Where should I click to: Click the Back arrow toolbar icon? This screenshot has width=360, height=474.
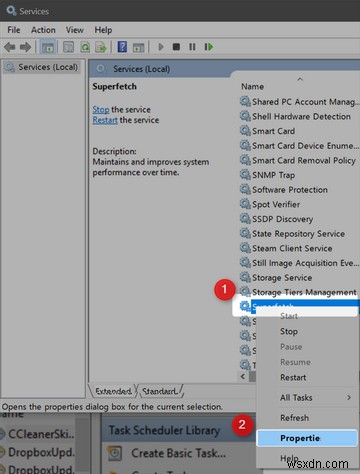point(10,47)
